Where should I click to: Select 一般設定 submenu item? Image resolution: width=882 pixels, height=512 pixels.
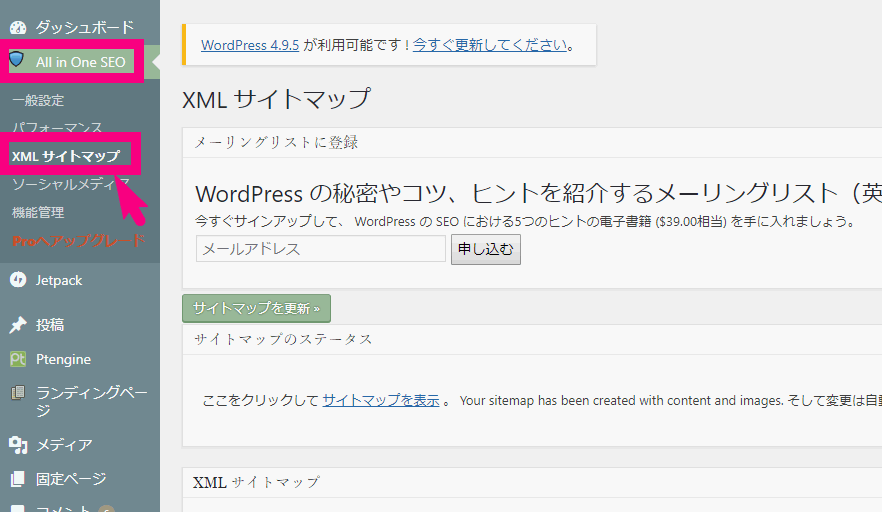click(x=38, y=100)
